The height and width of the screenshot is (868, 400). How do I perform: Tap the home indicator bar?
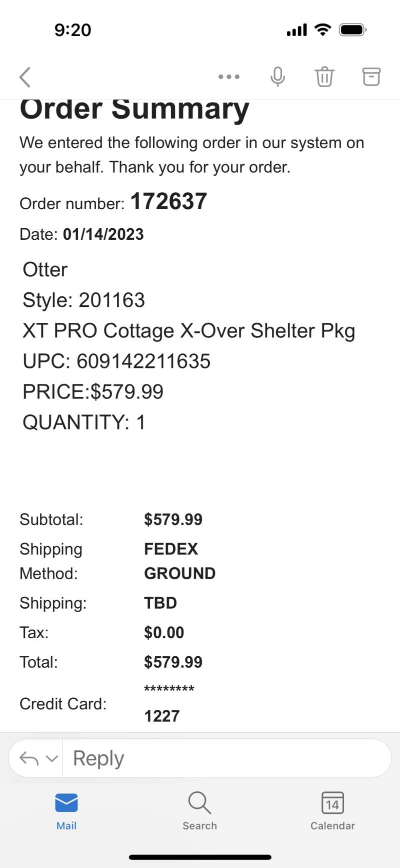tap(200, 857)
